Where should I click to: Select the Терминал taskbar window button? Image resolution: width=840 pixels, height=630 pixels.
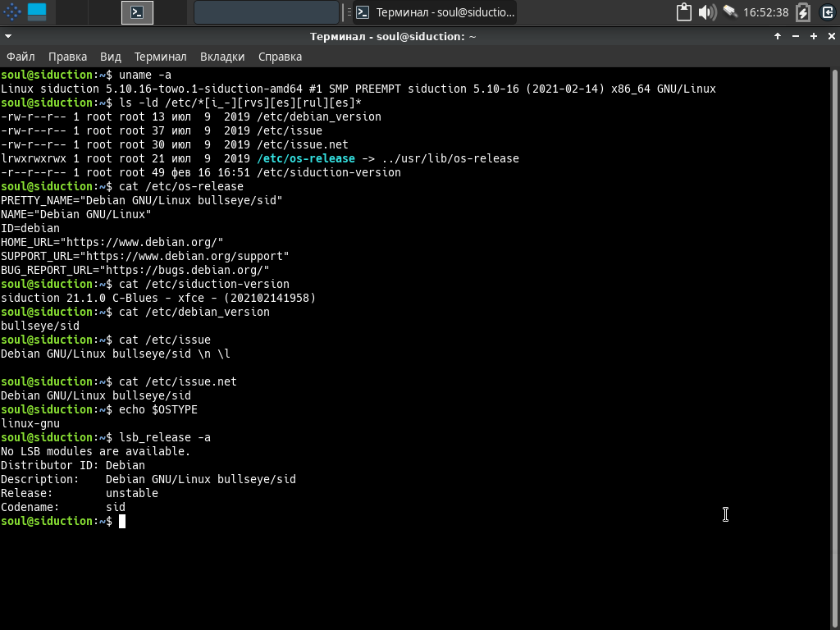[435, 12]
